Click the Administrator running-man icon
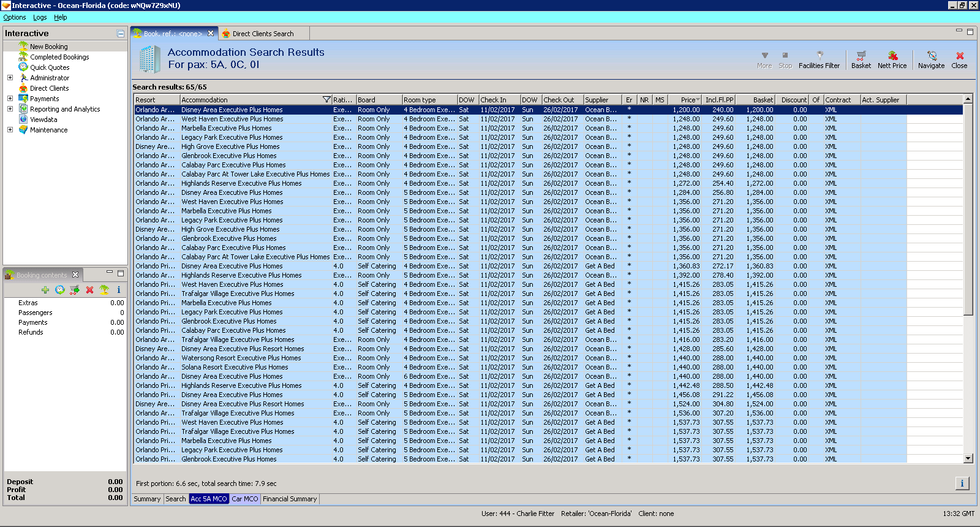The image size is (980, 527). point(23,77)
